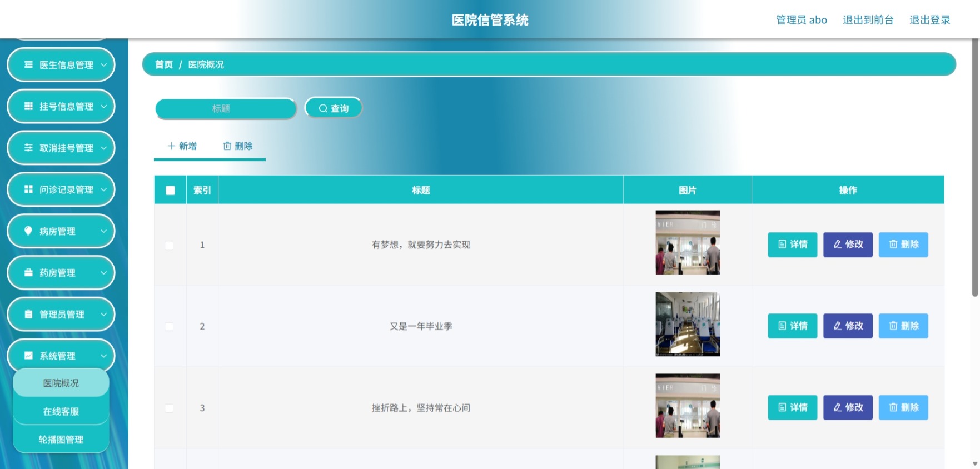Click the 图片 column header

tap(688, 190)
